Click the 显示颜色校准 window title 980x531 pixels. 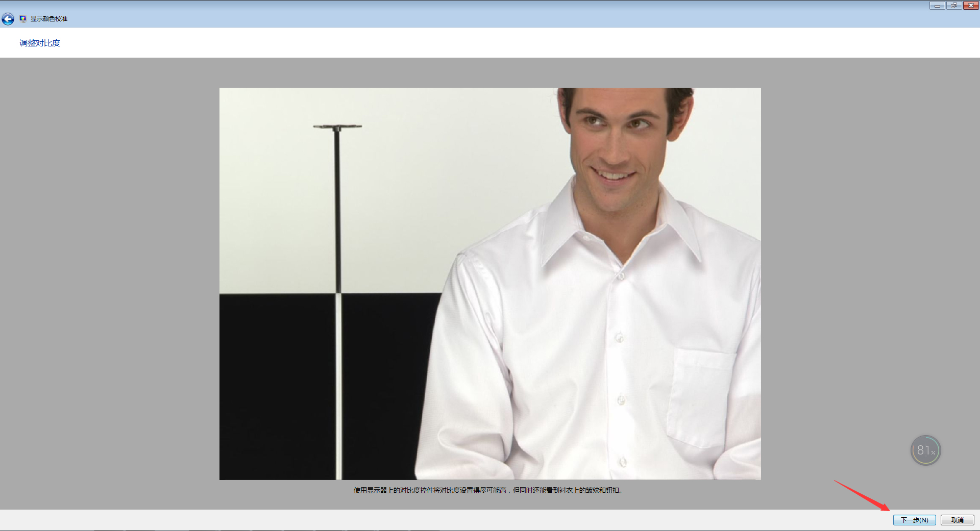pyautogui.click(x=49, y=19)
